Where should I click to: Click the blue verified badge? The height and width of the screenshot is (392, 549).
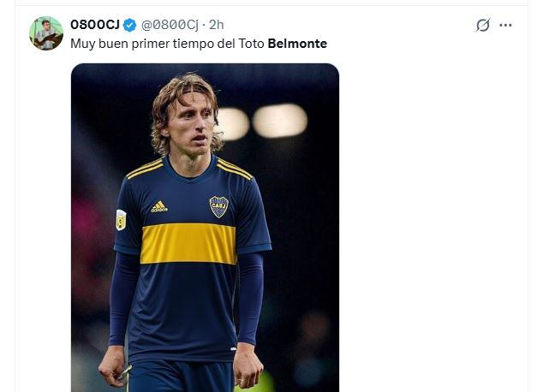(129, 25)
